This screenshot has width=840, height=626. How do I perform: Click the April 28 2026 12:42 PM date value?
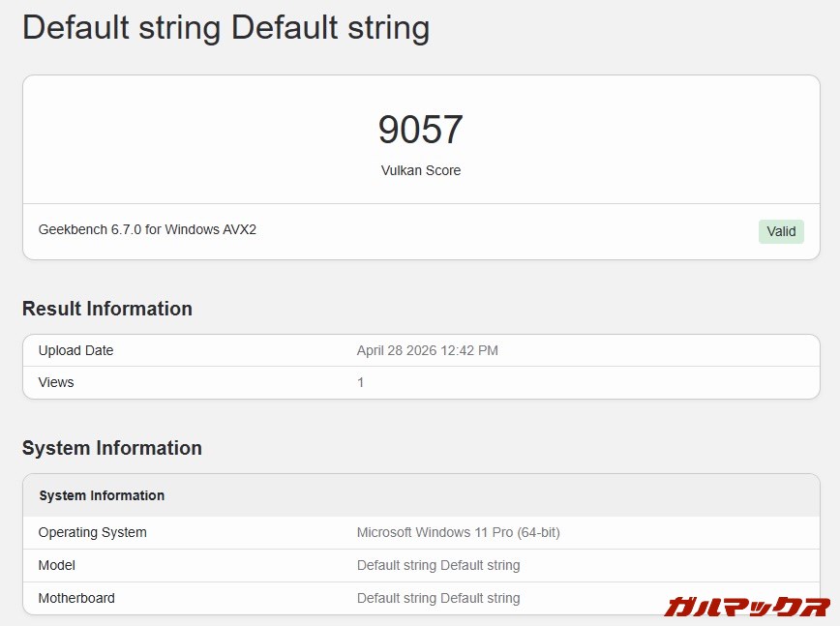pyautogui.click(x=428, y=351)
